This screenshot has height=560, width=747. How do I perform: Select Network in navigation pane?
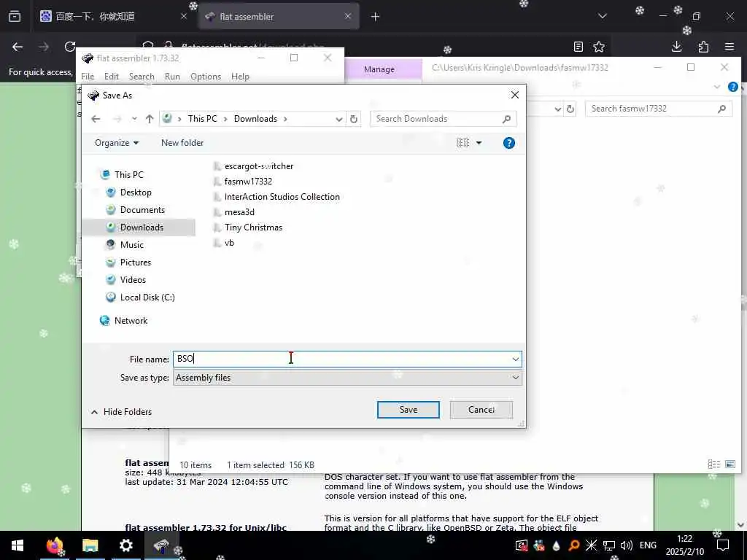coord(131,321)
